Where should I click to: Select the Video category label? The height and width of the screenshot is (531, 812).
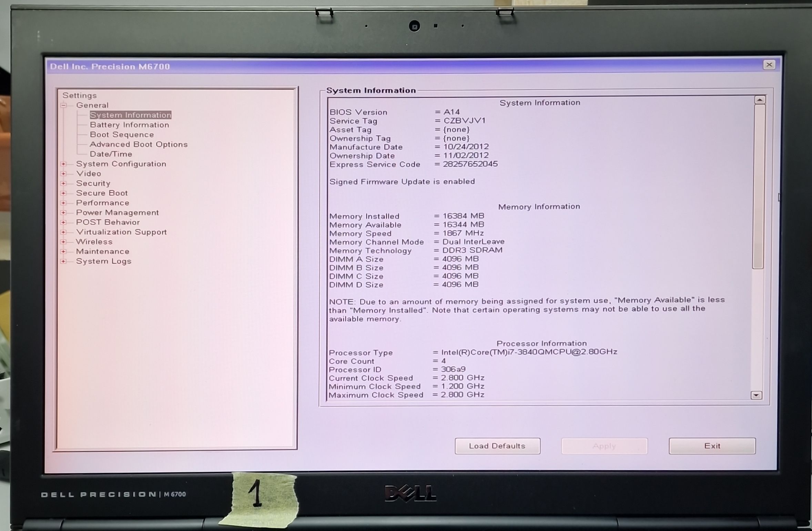[x=89, y=174]
